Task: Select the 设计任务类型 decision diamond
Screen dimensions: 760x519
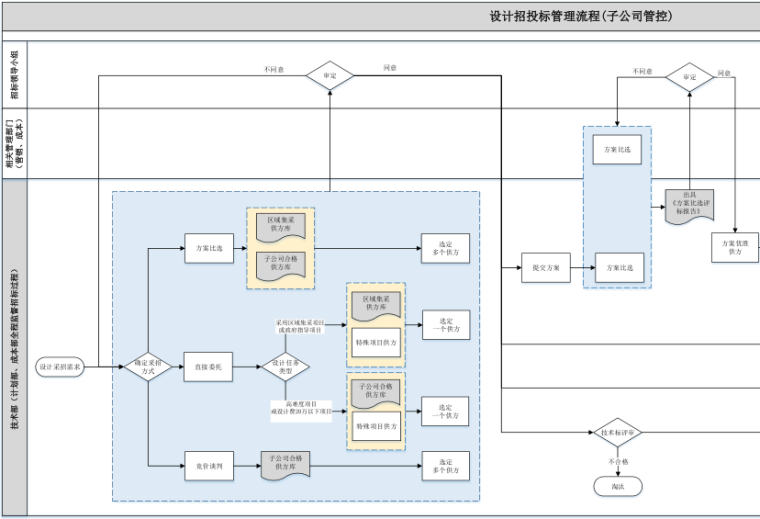Action: 286,367
